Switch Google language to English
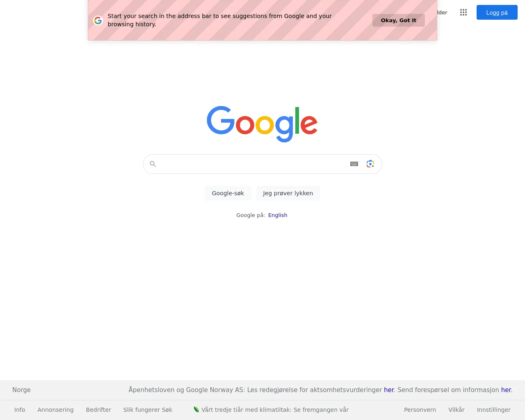The height and width of the screenshot is (420, 525). [278, 215]
